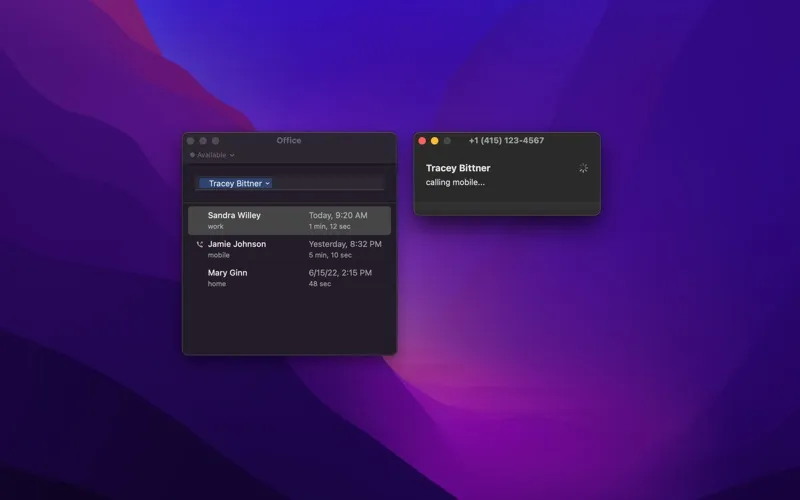Select the Jamie Johnson call entry
Viewport: 800px width, 500px height.
[289, 249]
